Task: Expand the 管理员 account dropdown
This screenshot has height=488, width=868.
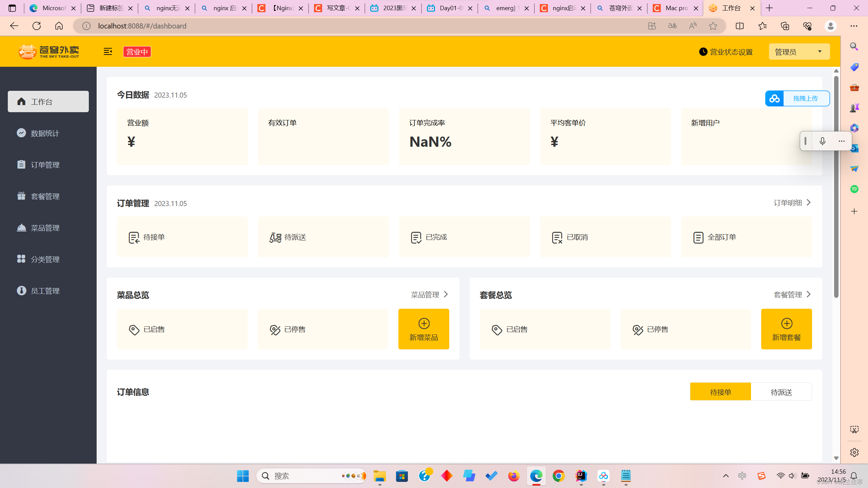Action: pos(799,52)
